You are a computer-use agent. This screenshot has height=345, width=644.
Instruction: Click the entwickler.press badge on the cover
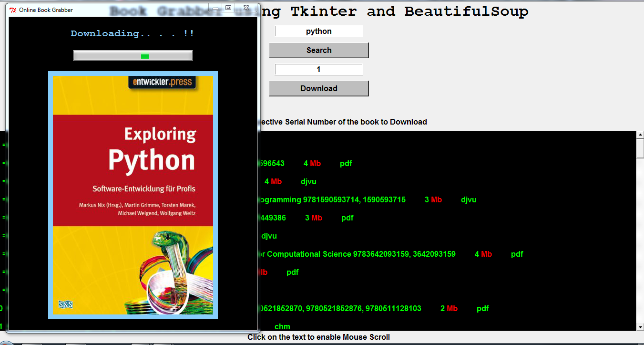[163, 82]
